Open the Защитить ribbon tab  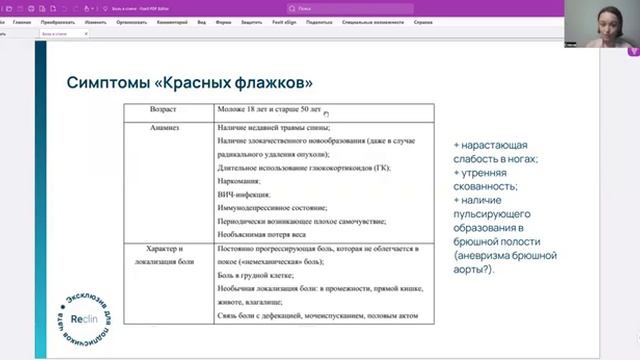pos(251,22)
